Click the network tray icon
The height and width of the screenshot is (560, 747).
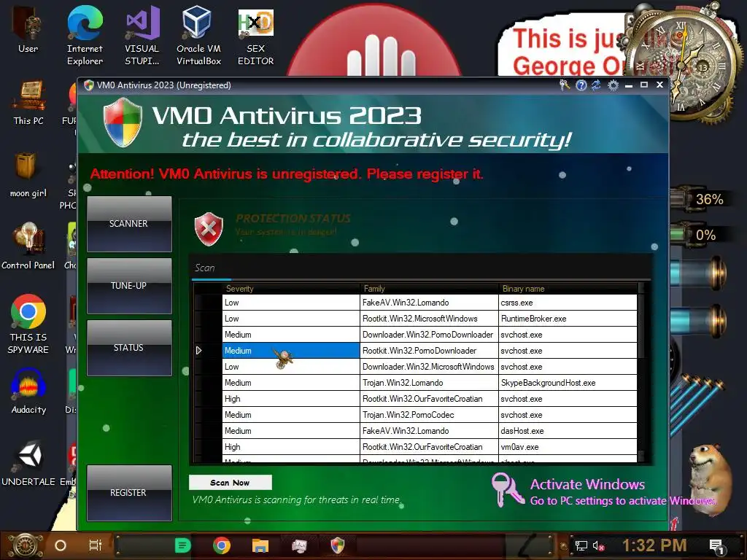pyautogui.click(x=581, y=545)
